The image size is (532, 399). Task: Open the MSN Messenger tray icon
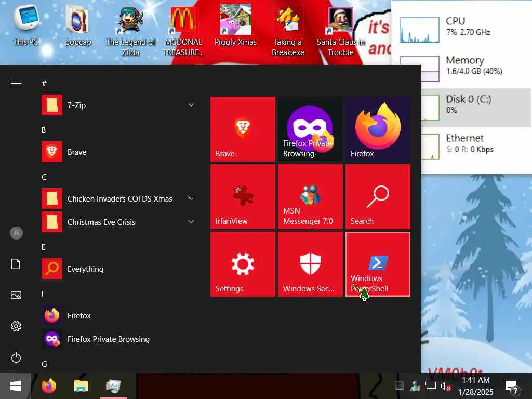tap(415, 386)
